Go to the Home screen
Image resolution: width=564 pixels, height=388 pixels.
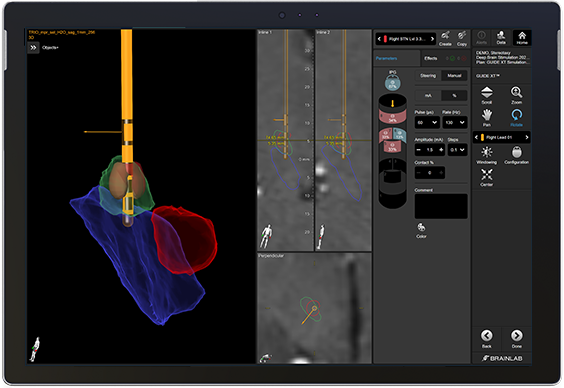pos(522,37)
